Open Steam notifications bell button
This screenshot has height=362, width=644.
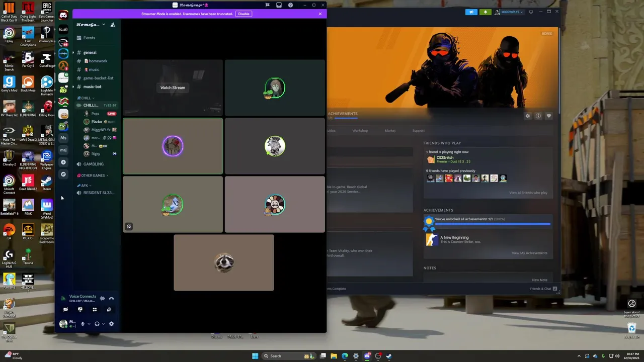coord(486,12)
